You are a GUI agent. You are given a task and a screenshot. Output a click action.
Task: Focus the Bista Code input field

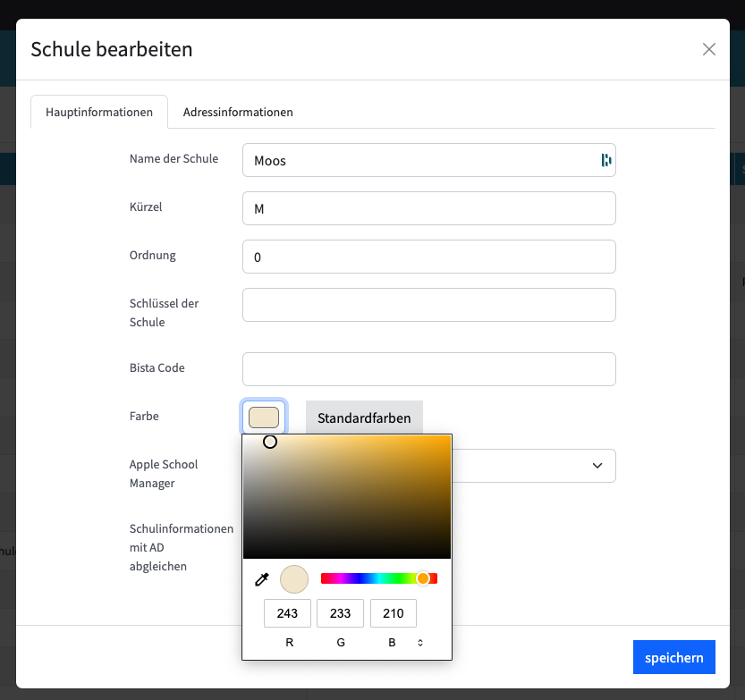click(x=428, y=369)
